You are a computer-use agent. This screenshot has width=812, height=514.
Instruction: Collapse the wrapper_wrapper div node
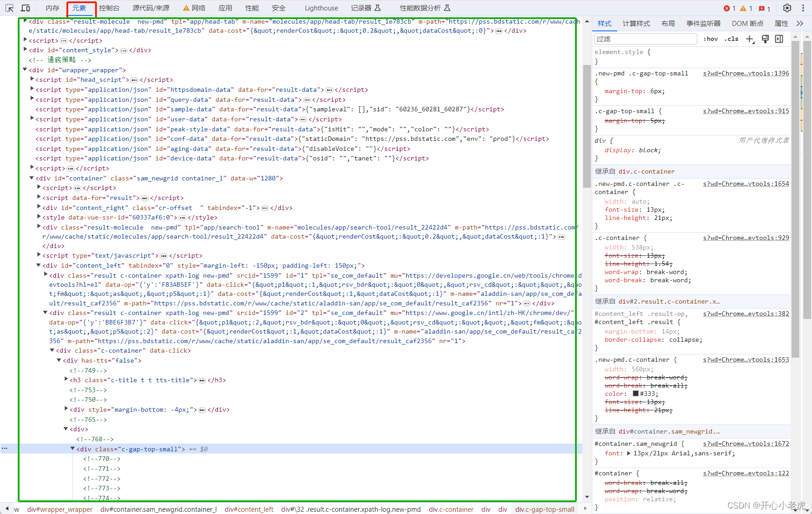(x=25, y=70)
